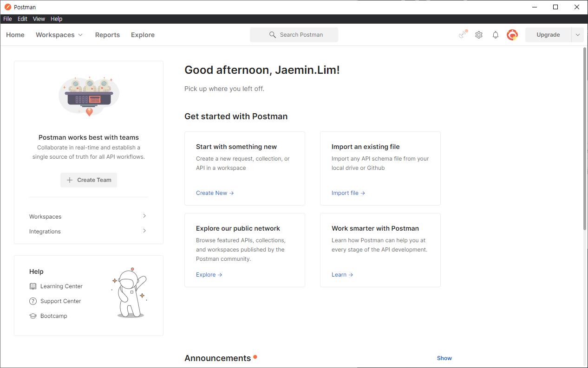This screenshot has height=368, width=588.
Task: Click the Import file link
Action: 348,193
